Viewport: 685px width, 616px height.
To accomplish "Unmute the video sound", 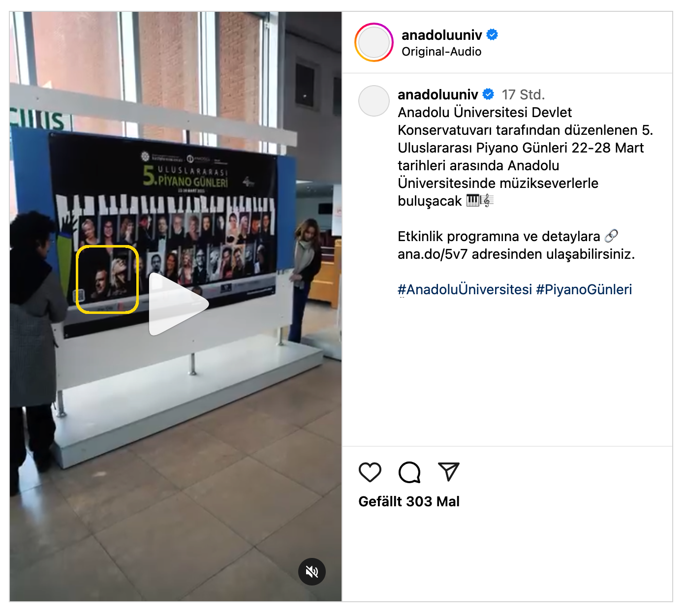I will (312, 572).
